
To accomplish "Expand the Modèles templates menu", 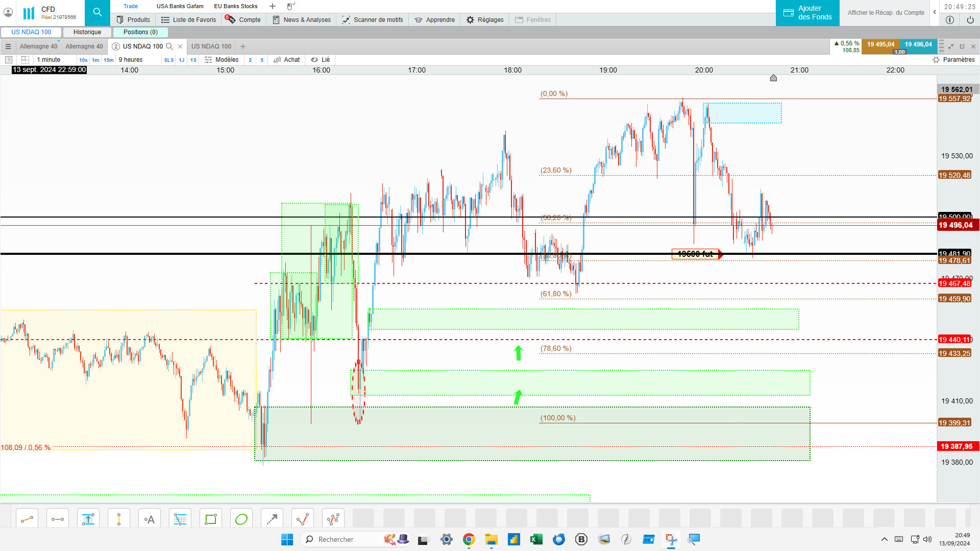I will 222,60.
